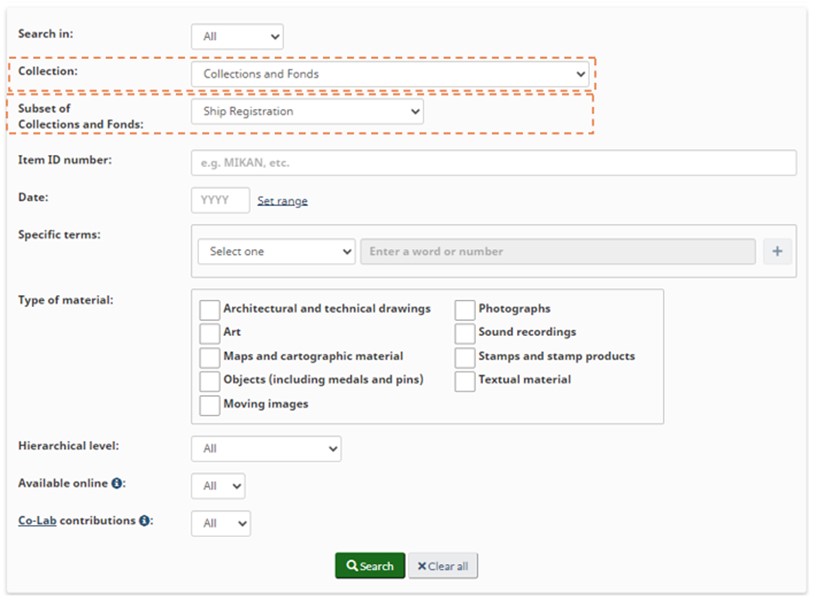The height and width of the screenshot is (600, 816).
Task: Open Specific terms Select one dropdown
Action: pyautogui.click(x=276, y=252)
